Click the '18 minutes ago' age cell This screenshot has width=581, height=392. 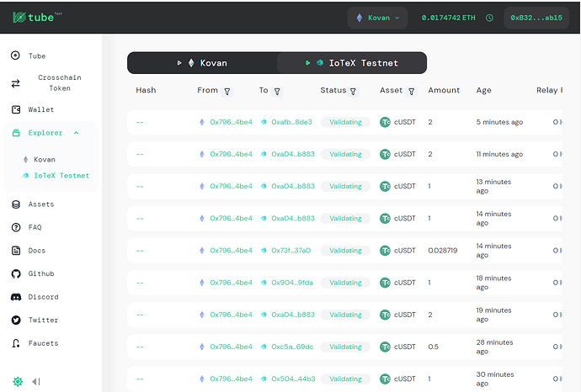tap(493, 283)
